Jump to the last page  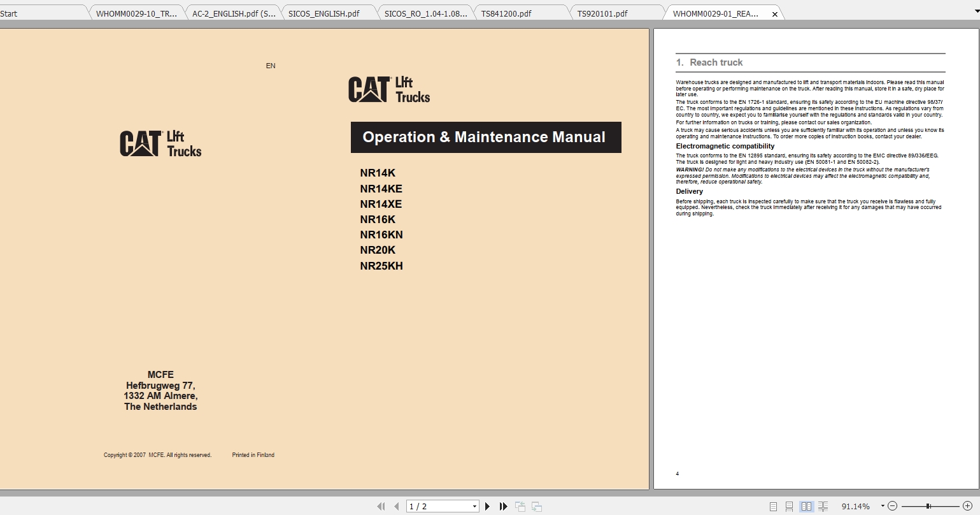tap(503, 506)
